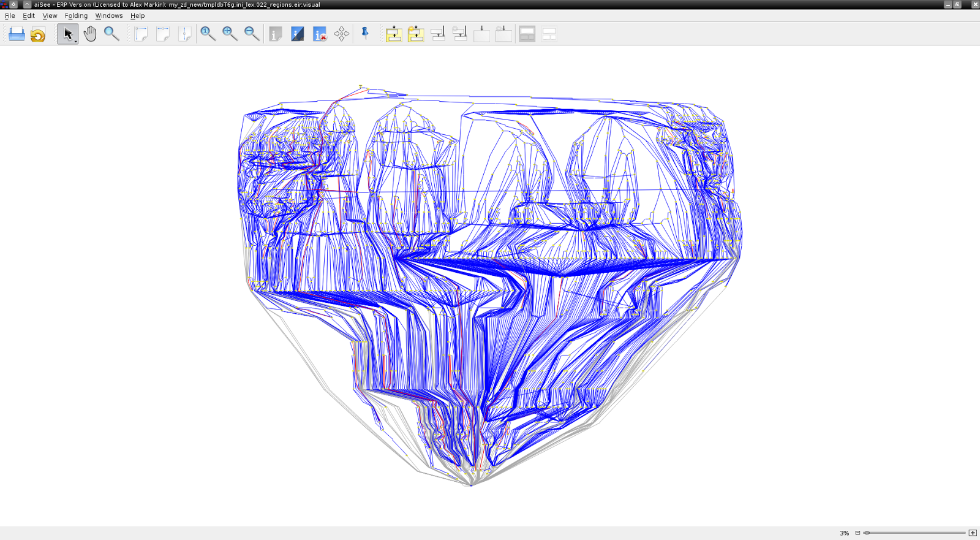Viewport: 980px width, 540px height.
Task: Toggle the dark split panel layout icon
Action: pos(527,34)
